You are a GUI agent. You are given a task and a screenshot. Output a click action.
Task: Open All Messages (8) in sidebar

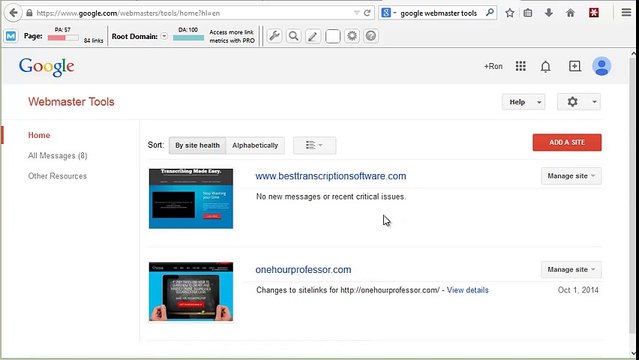[x=57, y=156]
